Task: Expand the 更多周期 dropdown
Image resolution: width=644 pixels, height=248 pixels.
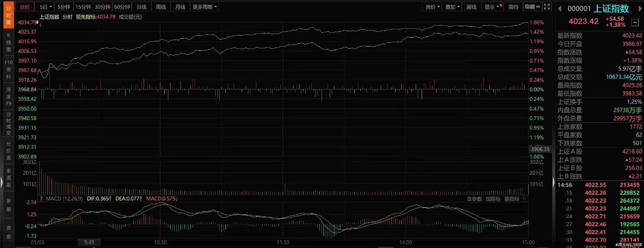Action: pos(203,7)
